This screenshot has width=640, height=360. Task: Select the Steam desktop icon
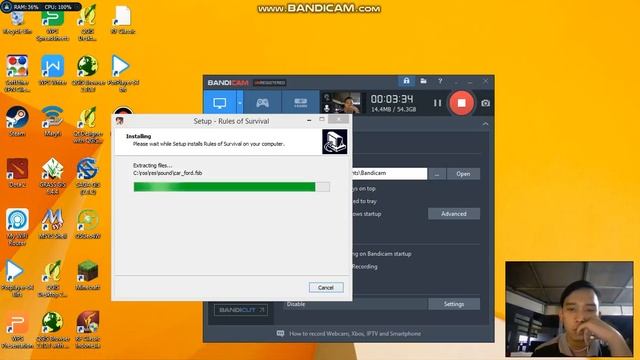(17, 121)
